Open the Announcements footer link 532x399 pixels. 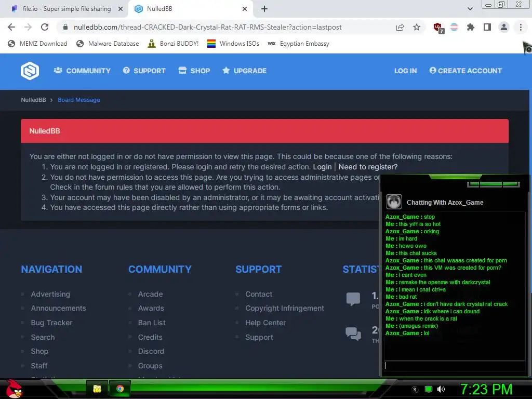tap(58, 308)
